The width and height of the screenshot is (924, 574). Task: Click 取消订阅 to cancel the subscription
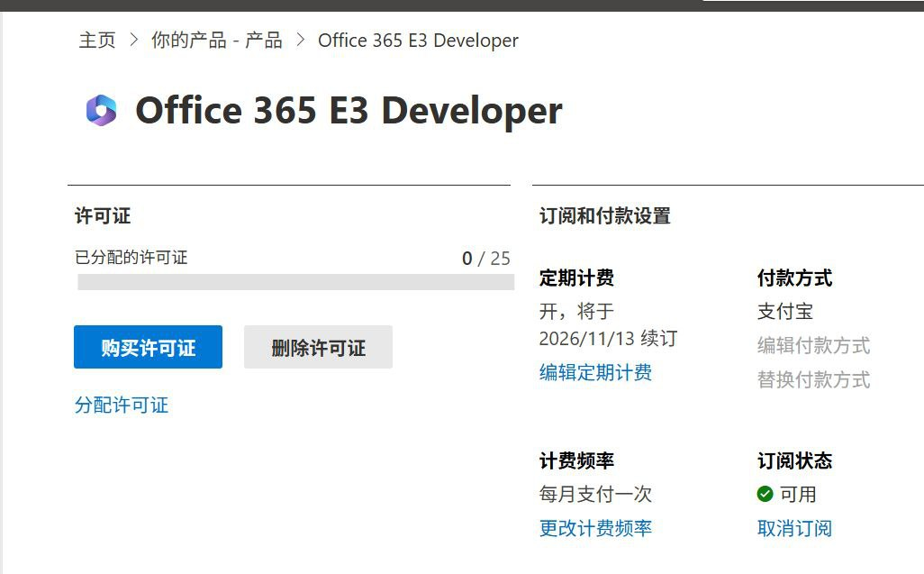coord(794,528)
